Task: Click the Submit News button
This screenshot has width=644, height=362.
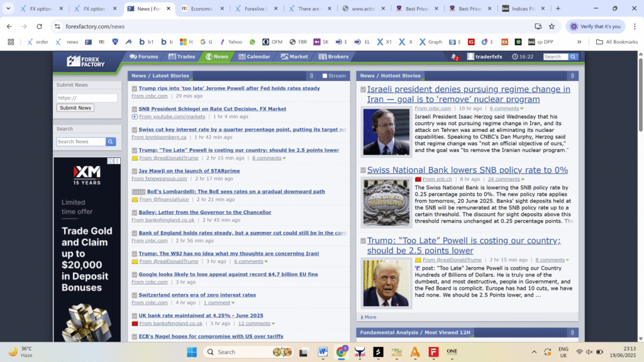Action: pyautogui.click(x=75, y=108)
